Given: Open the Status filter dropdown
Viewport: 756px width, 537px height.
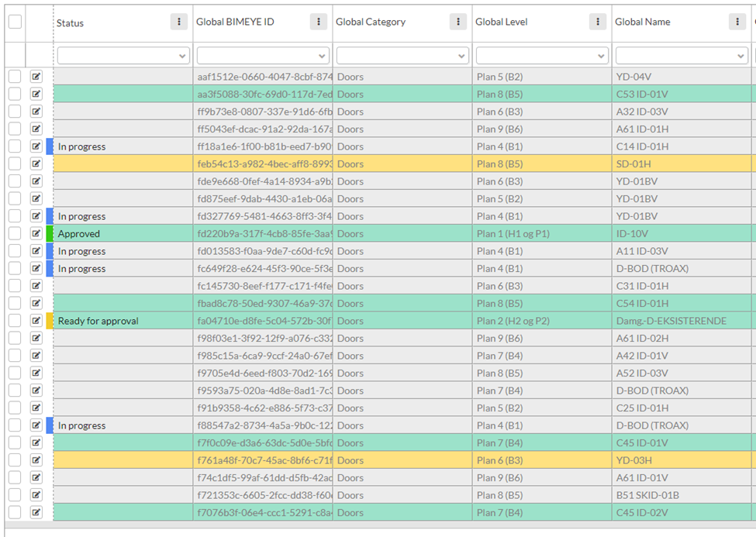Looking at the screenshot, I should click(123, 55).
